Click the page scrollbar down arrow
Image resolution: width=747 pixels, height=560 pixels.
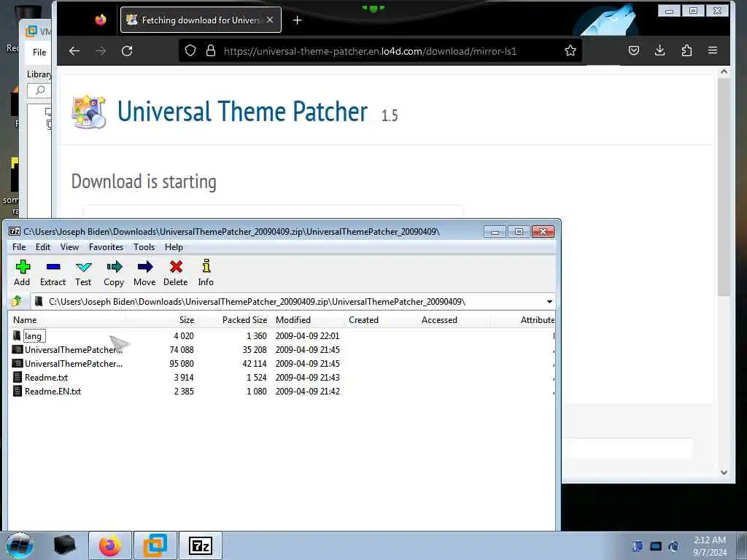pos(724,472)
